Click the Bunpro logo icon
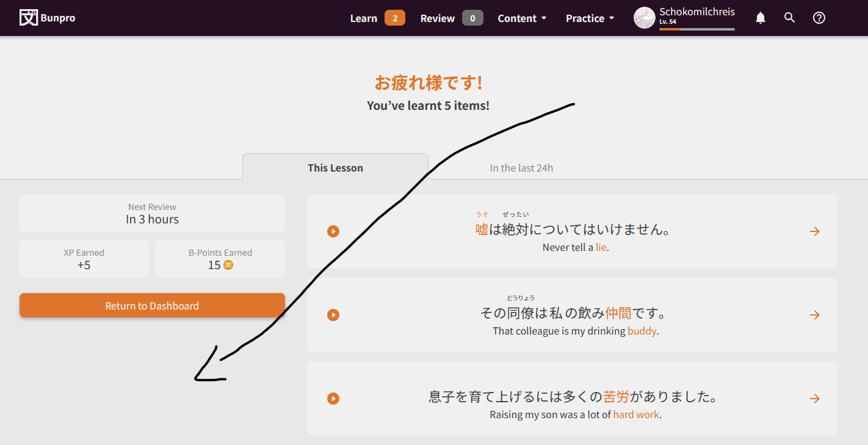 28,18
